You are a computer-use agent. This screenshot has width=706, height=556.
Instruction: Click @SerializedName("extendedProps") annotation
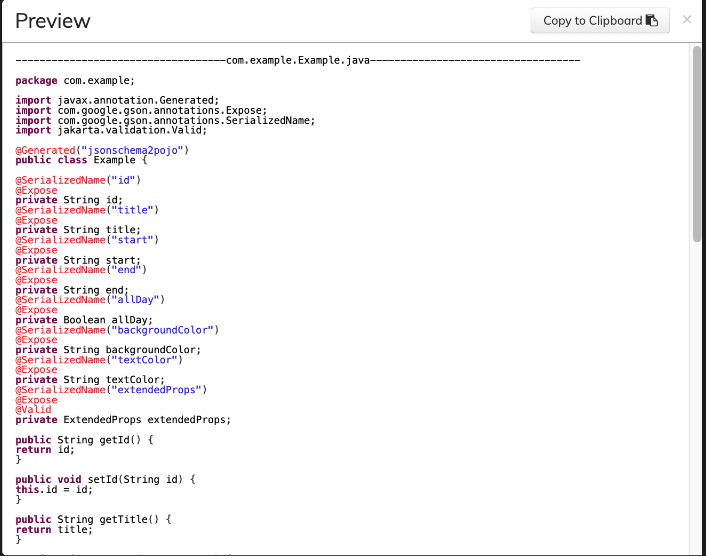tap(111, 390)
